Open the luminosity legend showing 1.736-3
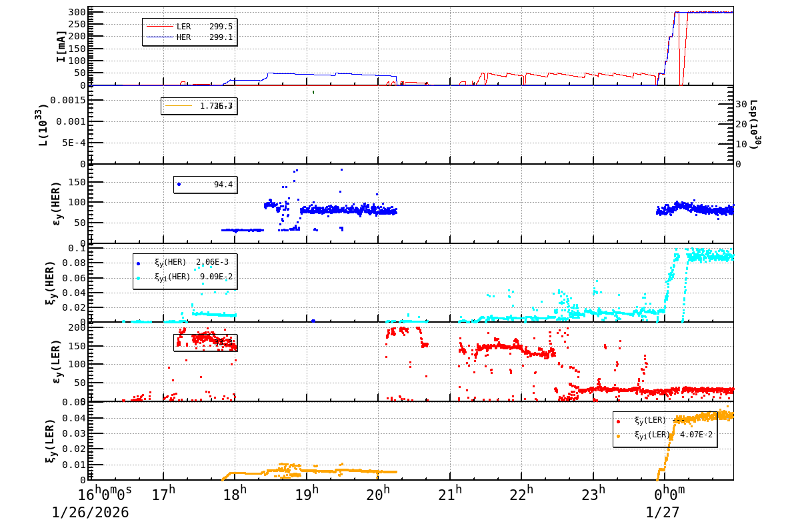Screen dimensions: 800x532 [x=200, y=105]
